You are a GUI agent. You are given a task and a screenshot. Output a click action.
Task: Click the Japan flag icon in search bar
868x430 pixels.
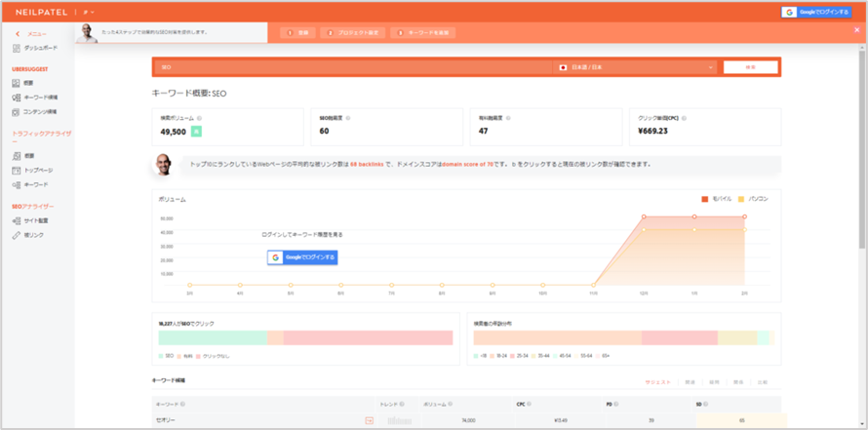point(564,67)
